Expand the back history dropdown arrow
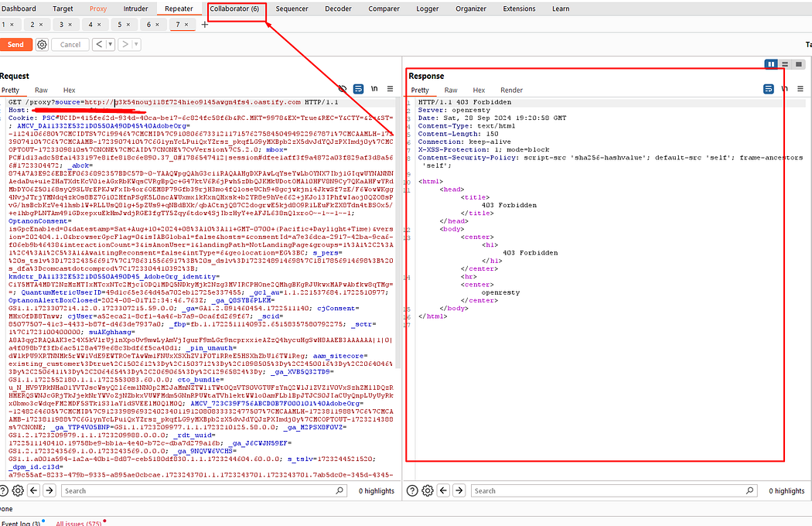 (x=110, y=45)
